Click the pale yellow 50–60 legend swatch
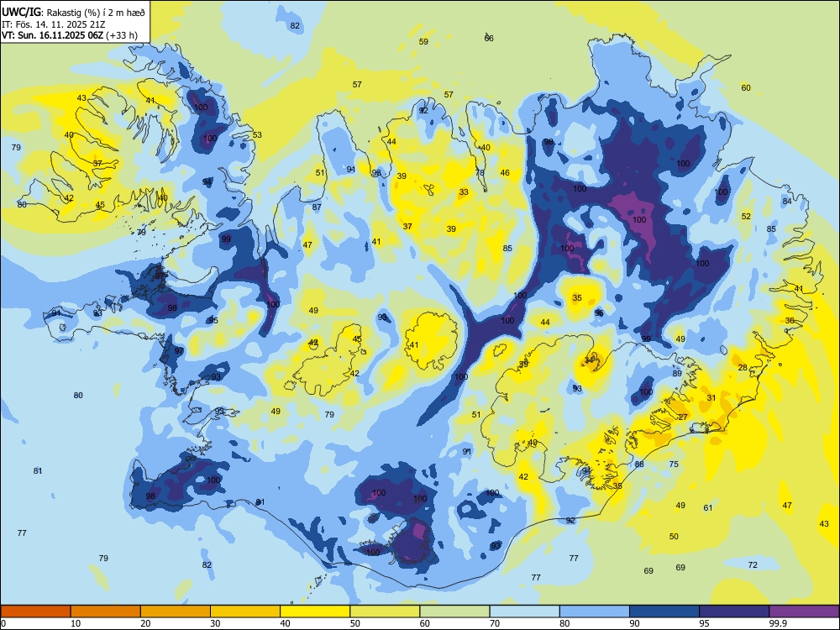Image resolution: width=840 pixels, height=630 pixels. tap(385, 612)
